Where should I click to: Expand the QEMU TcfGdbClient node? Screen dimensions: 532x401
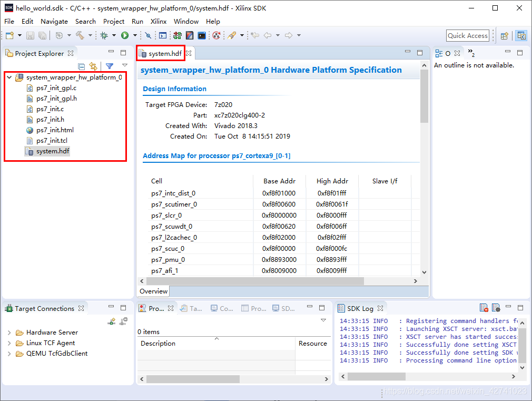tap(9, 354)
